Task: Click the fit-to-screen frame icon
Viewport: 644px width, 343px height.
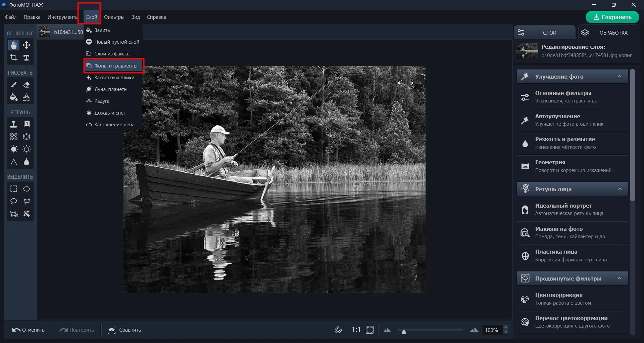Action: coord(370,330)
